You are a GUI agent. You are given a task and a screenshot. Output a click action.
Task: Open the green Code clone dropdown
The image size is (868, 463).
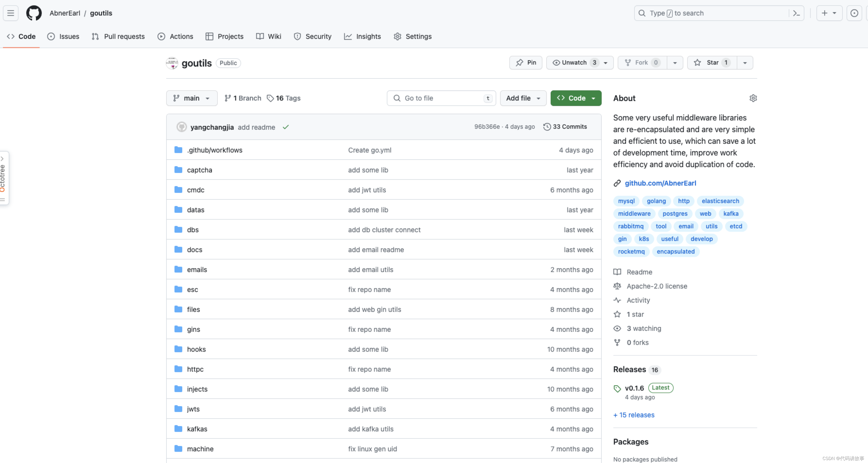point(576,98)
